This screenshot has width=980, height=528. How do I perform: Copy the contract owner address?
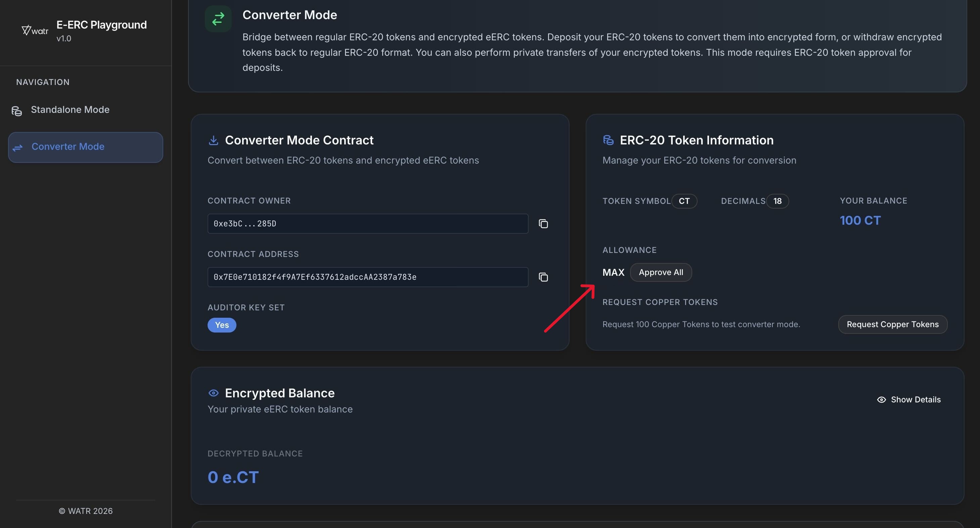tap(543, 224)
